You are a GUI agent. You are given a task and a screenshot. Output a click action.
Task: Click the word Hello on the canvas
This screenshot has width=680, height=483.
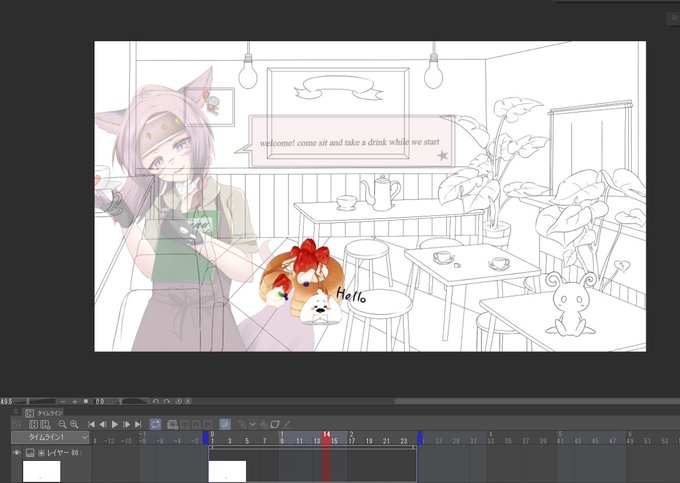pos(351,295)
